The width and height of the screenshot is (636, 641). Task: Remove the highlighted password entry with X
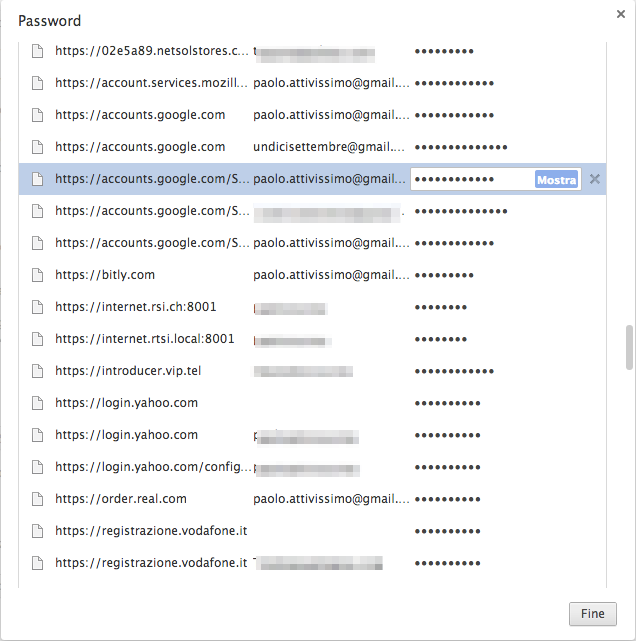(x=595, y=180)
